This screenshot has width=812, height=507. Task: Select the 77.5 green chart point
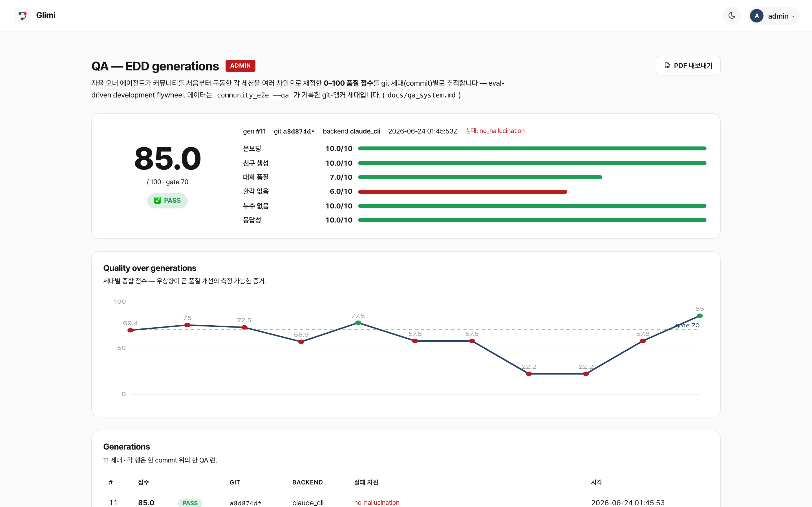coord(358,323)
